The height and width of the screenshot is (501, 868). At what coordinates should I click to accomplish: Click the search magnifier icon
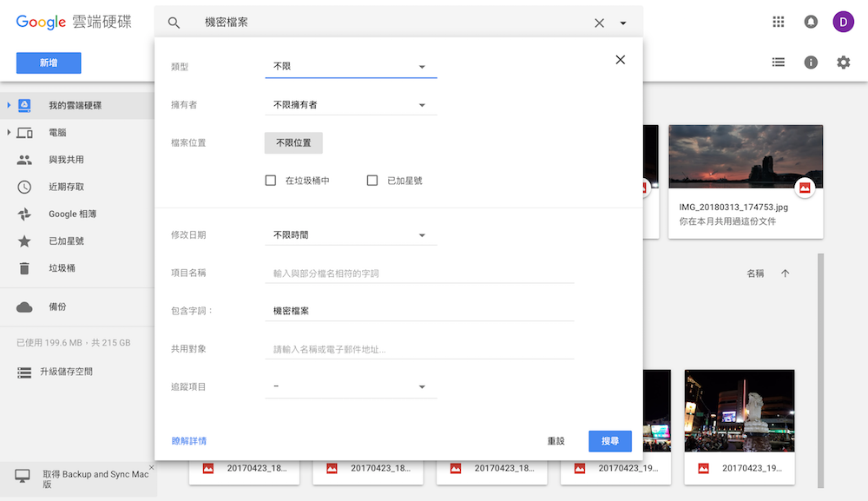tap(174, 23)
